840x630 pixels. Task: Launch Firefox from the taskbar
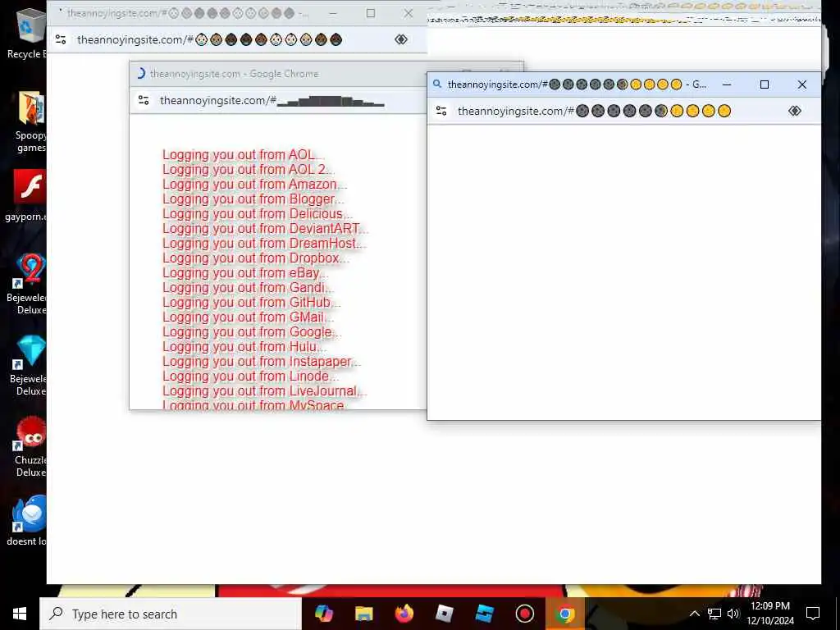(x=404, y=614)
